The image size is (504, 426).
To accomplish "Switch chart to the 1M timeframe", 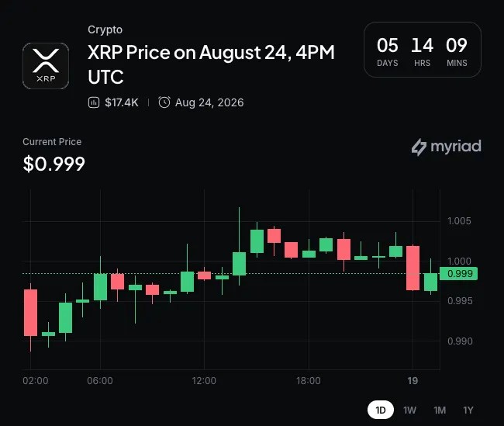I will pyautogui.click(x=440, y=410).
